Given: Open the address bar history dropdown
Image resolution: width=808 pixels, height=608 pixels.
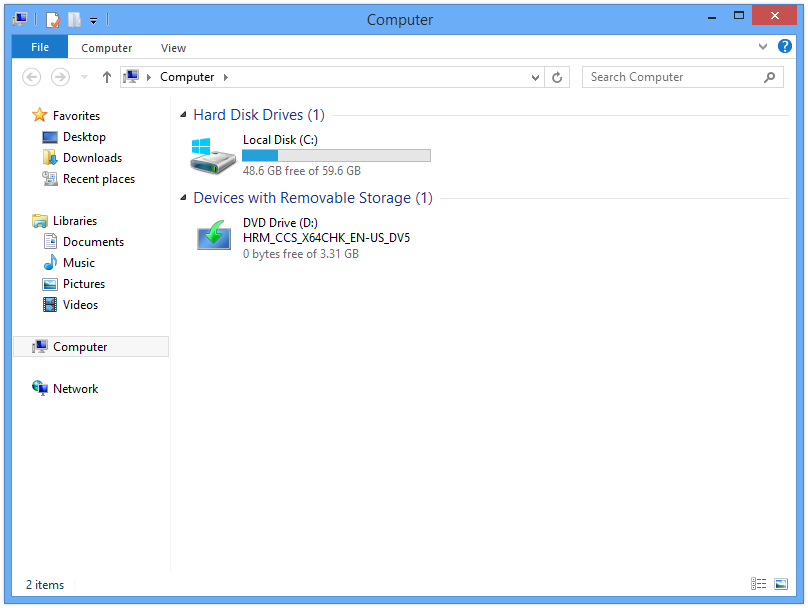Looking at the screenshot, I should click(x=535, y=77).
